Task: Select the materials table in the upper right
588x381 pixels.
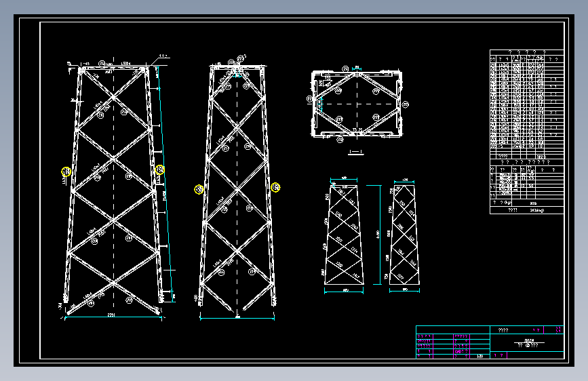Action: pos(526,132)
